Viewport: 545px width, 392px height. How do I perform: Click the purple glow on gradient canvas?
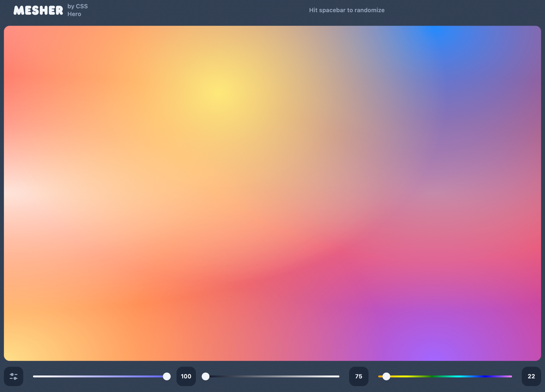pyautogui.click(x=420, y=348)
